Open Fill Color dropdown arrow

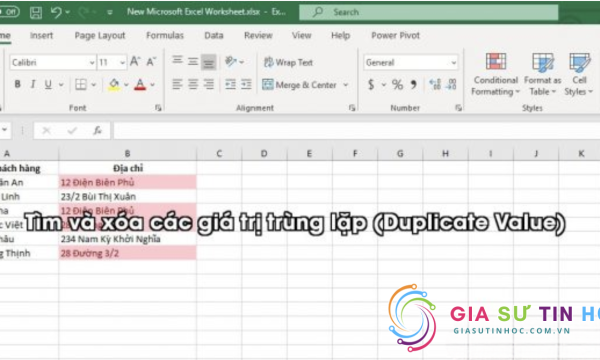[126, 85]
